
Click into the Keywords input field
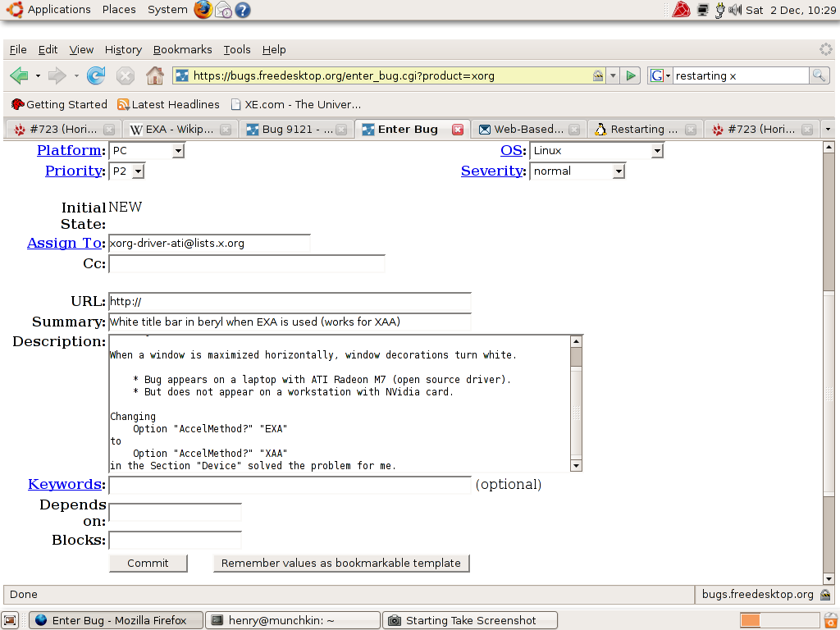(290, 485)
